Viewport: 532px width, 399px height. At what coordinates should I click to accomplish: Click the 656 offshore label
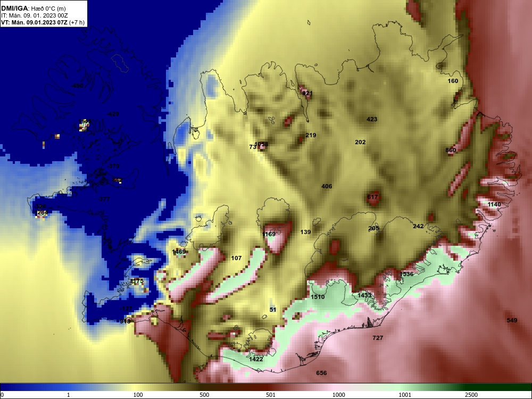(x=321, y=373)
